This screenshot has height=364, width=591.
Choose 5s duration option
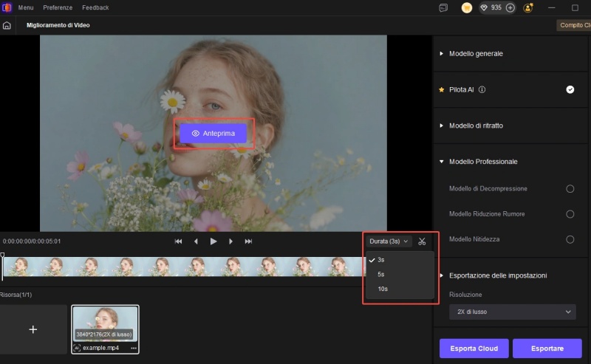coord(400,275)
